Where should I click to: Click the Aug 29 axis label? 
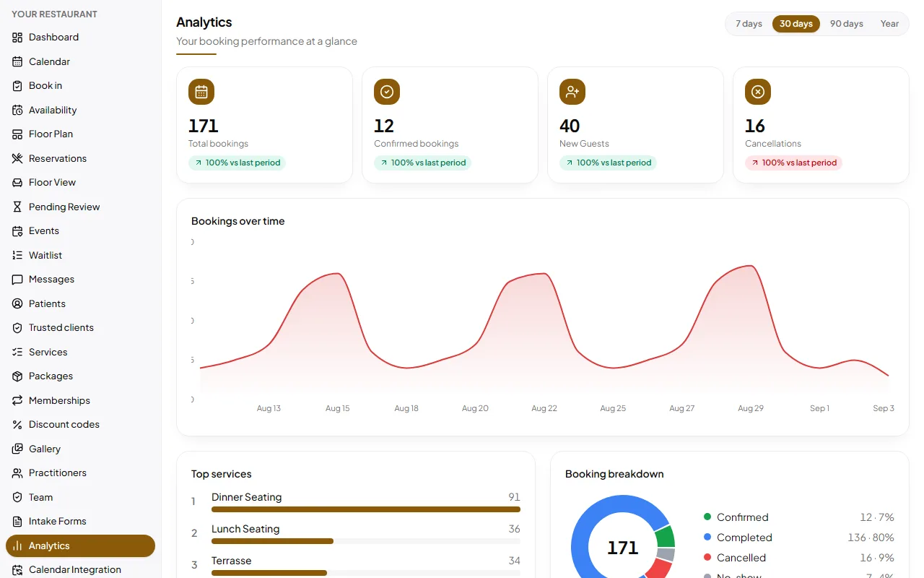751,408
